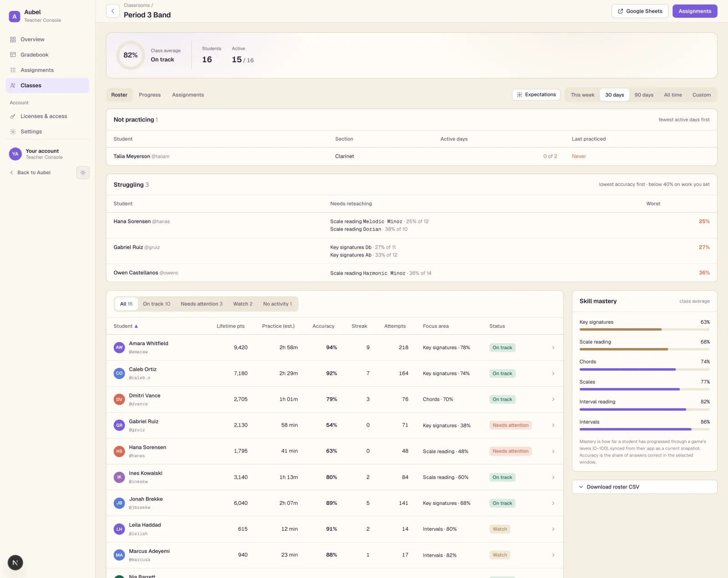Click the Aubel logo icon in the sidebar
This screenshot has width=728, height=578.
pyautogui.click(x=15, y=16)
